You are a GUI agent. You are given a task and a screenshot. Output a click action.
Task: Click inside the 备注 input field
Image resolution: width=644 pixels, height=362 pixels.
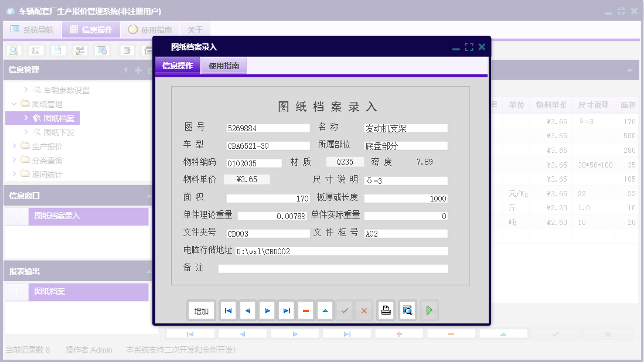click(x=331, y=268)
